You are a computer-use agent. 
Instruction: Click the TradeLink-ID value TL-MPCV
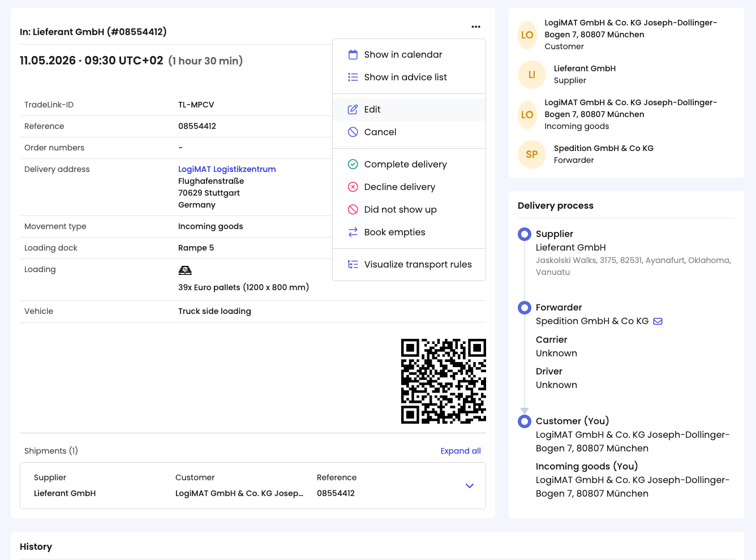point(196,105)
